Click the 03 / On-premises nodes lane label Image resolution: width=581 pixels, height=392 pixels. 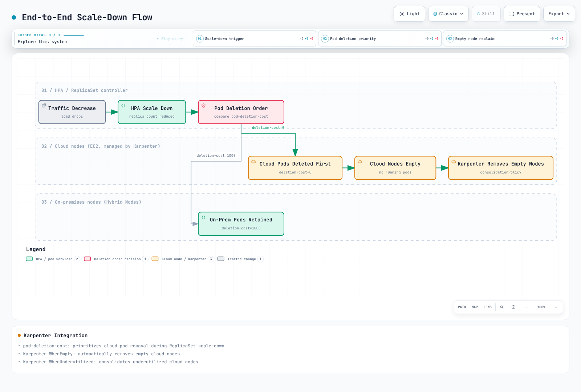(x=91, y=202)
